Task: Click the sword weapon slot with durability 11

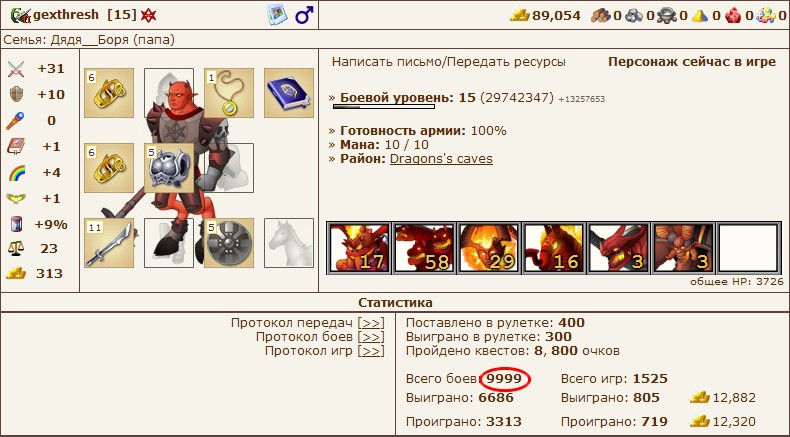Action: pos(109,243)
